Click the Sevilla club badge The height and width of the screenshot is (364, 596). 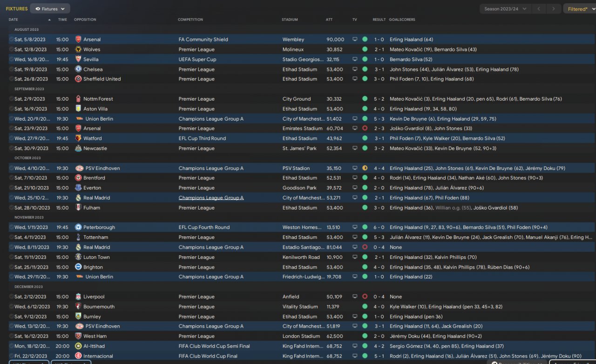point(78,59)
